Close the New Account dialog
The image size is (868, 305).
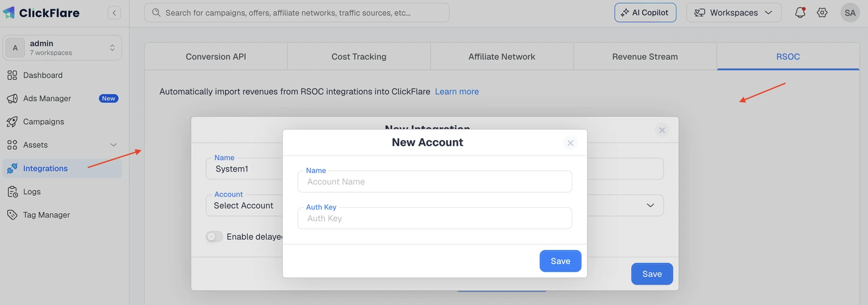(x=570, y=143)
